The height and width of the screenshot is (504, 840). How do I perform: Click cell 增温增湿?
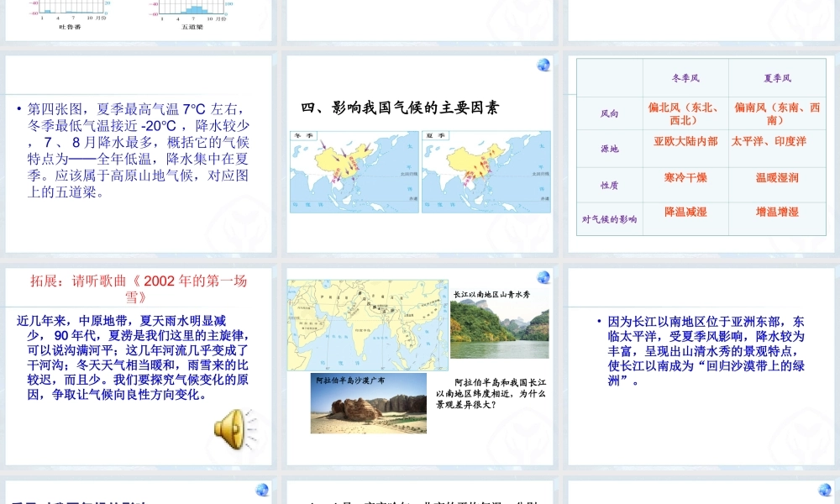click(777, 212)
